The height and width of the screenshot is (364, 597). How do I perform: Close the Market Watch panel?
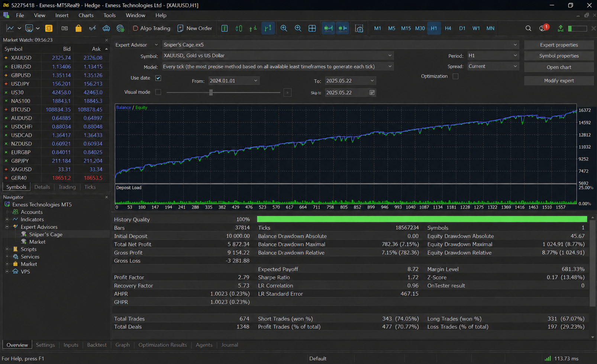pos(107,40)
